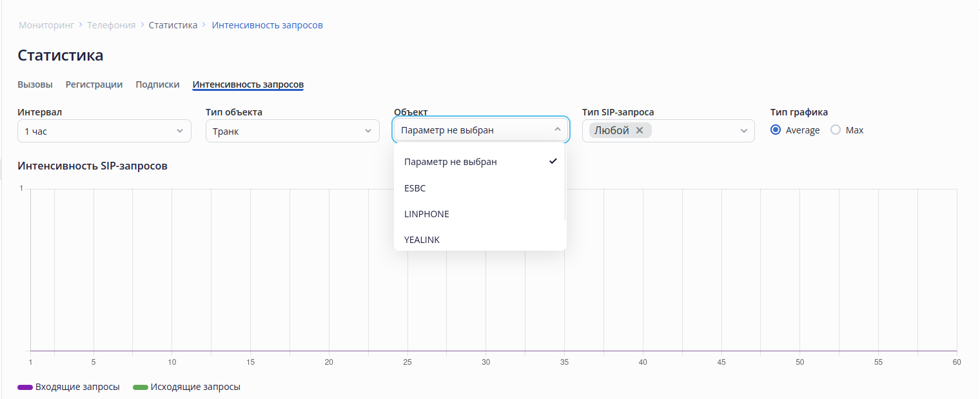Remove the Любой tag from SIP filter

[640, 130]
